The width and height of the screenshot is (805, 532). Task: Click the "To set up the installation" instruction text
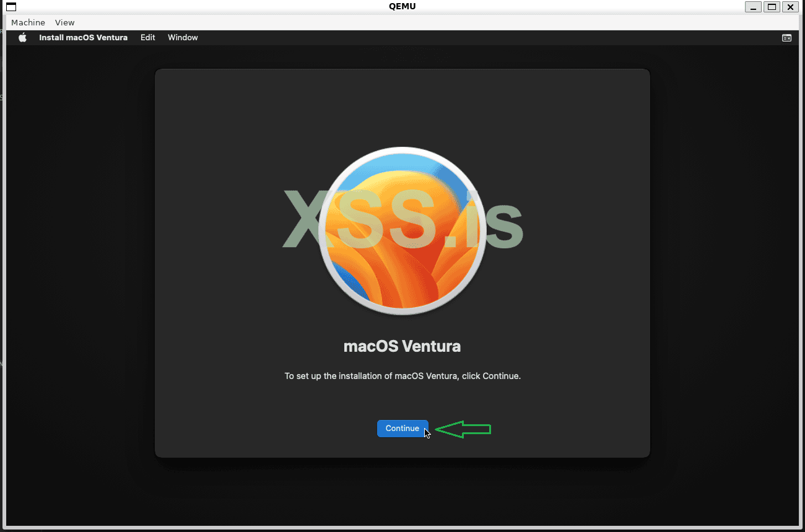point(402,376)
